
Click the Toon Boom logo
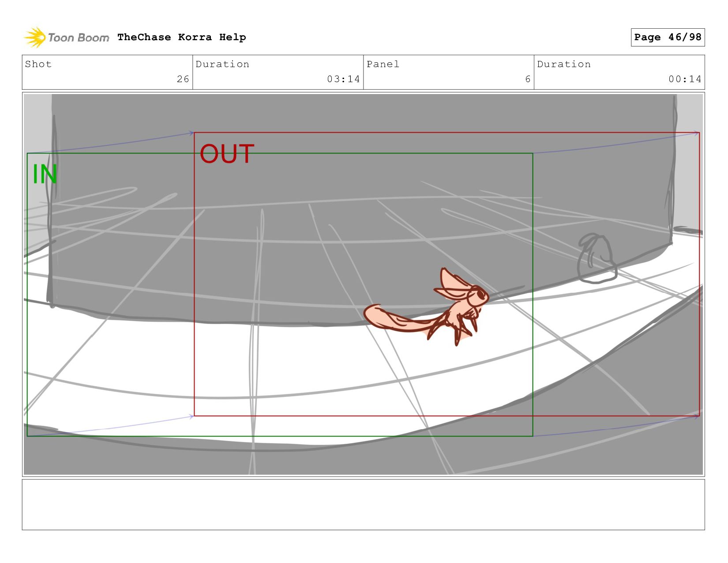[x=66, y=38]
